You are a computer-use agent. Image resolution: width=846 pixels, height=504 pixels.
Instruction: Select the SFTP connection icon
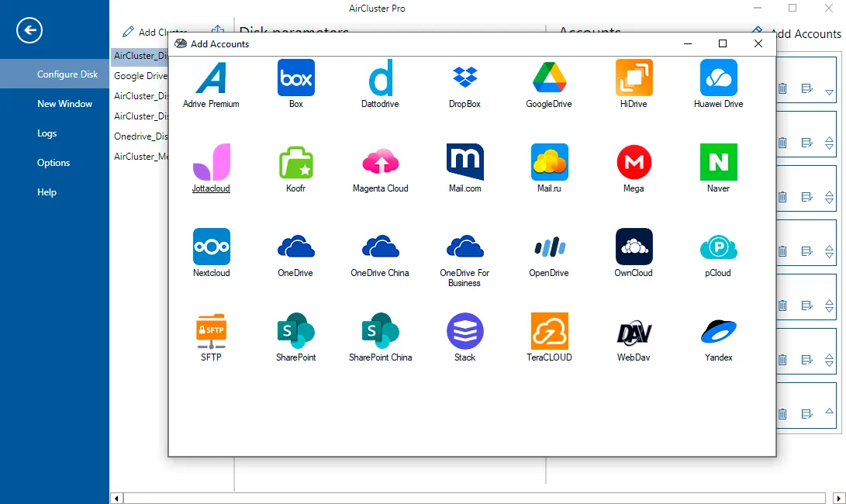211,331
